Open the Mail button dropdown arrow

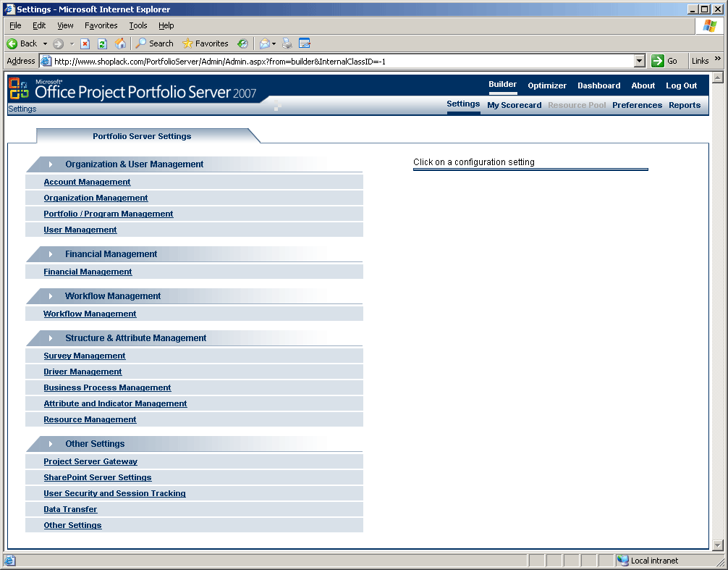pyautogui.click(x=274, y=43)
